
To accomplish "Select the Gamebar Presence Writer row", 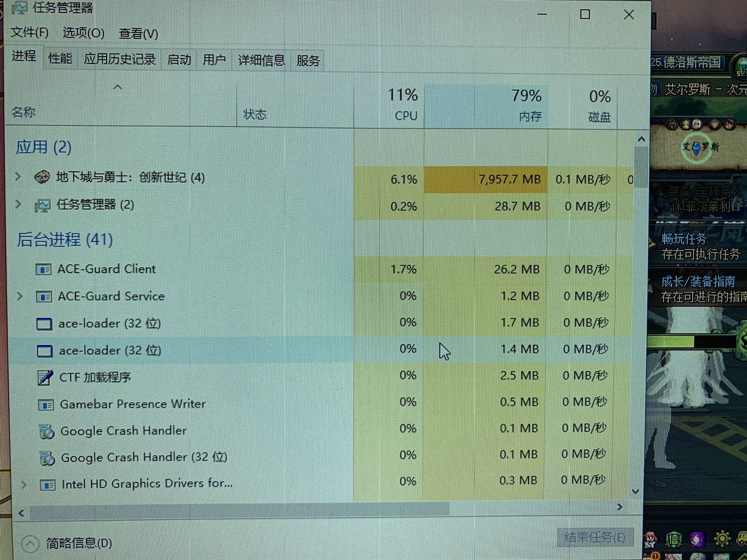I will coord(321,404).
